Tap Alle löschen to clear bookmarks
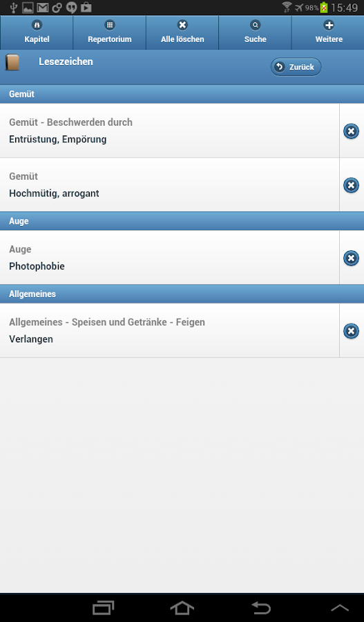The width and height of the screenshot is (364, 622). coord(182,32)
